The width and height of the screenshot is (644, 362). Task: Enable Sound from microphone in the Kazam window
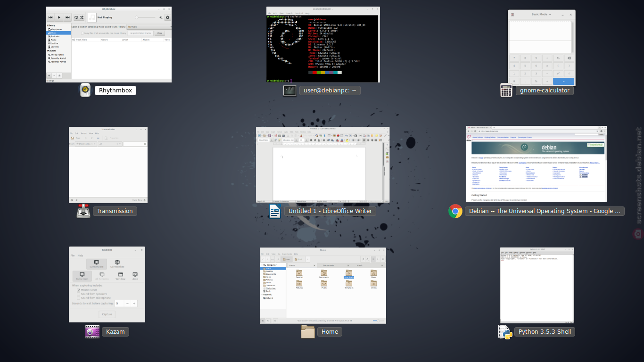coord(79,298)
